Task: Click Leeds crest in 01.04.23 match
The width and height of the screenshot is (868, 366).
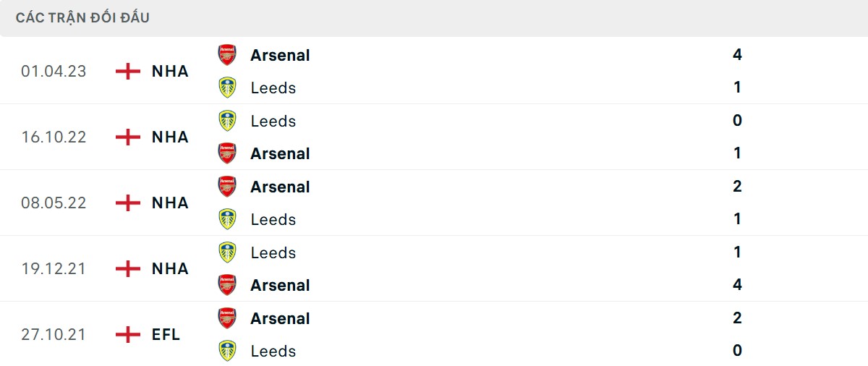Action: tap(227, 88)
